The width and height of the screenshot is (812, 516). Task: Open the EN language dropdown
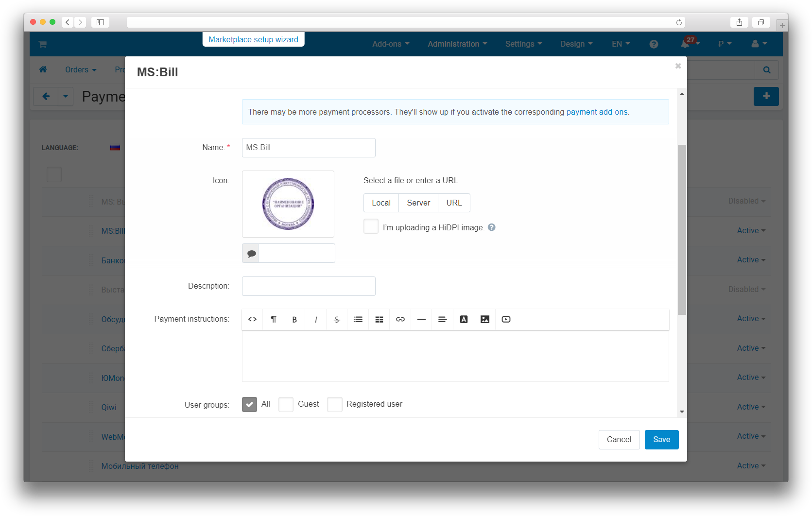[x=621, y=44]
